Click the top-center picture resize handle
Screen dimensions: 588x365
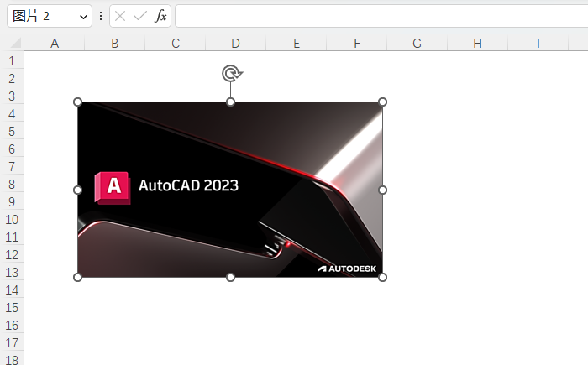click(x=231, y=102)
